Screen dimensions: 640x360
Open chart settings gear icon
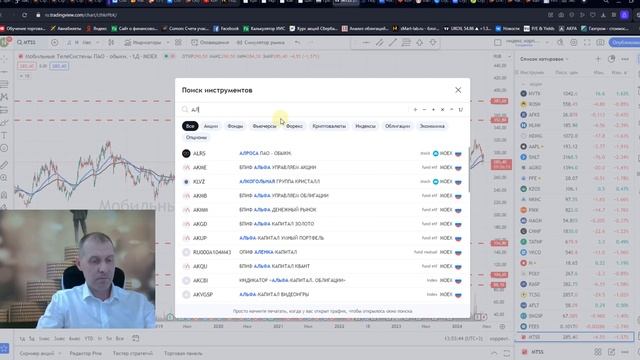pyautogui.click(x=574, y=42)
